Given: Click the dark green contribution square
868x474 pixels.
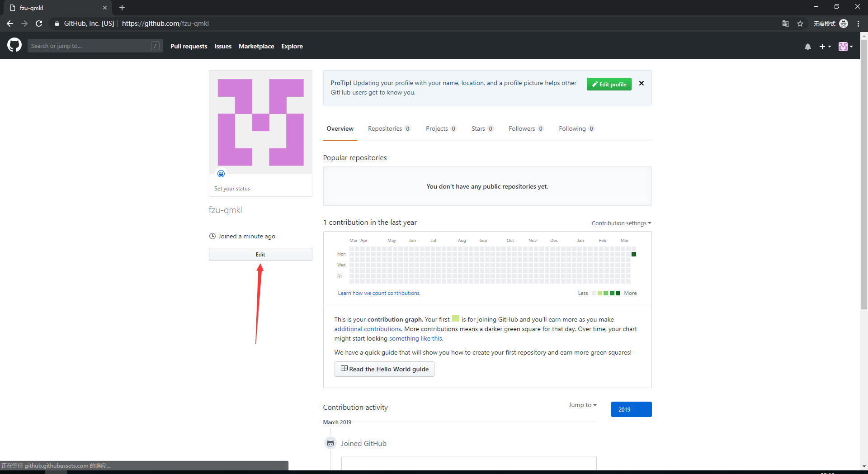Looking at the screenshot, I should 634,254.
